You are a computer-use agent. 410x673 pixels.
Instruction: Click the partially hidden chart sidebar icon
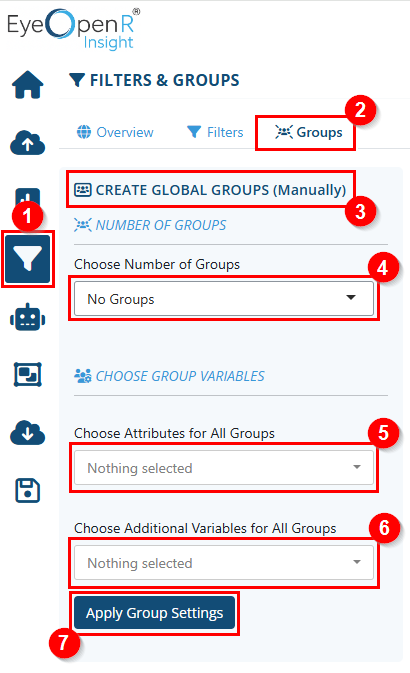coord(28,197)
